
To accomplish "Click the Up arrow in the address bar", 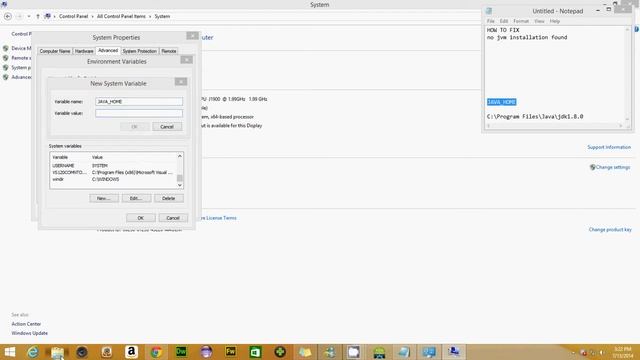I will point(38,16).
